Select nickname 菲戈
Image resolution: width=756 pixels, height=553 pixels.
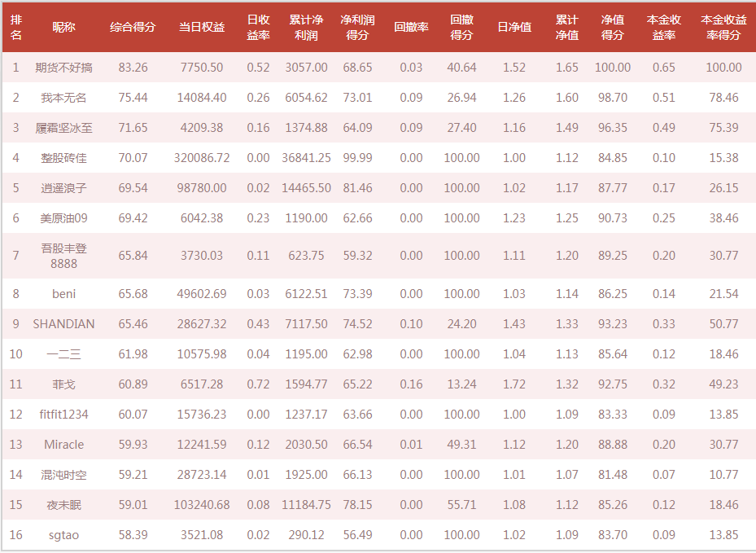point(63,384)
